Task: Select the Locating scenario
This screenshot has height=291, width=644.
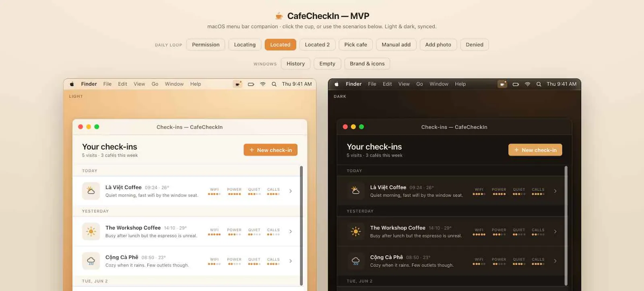Action: pyautogui.click(x=245, y=45)
